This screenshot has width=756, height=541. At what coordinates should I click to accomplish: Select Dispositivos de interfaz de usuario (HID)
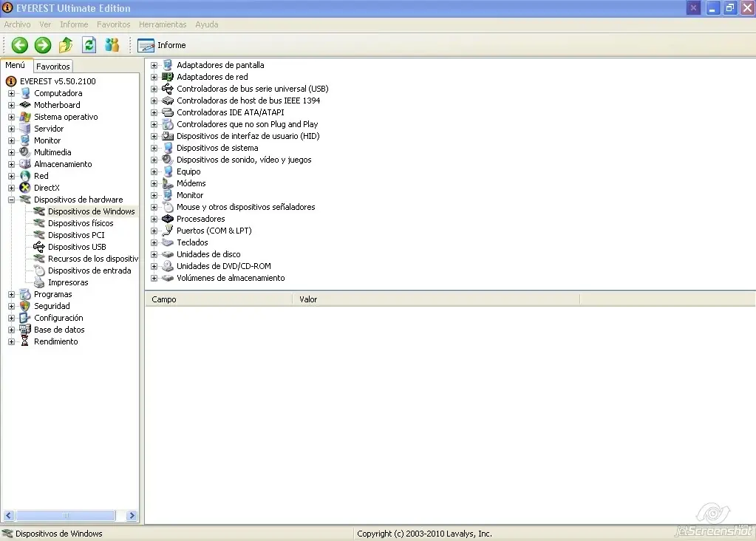(x=248, y=136)
